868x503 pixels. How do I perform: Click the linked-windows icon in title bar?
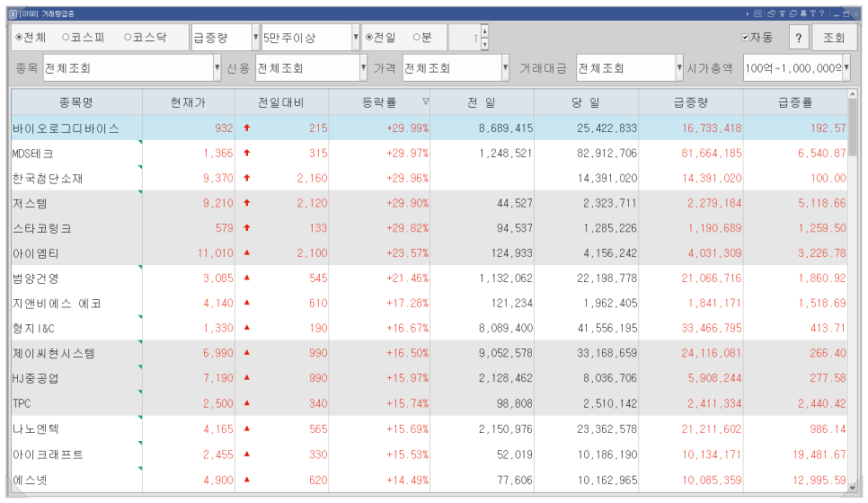pyautogui.click(x=771, y=13)
